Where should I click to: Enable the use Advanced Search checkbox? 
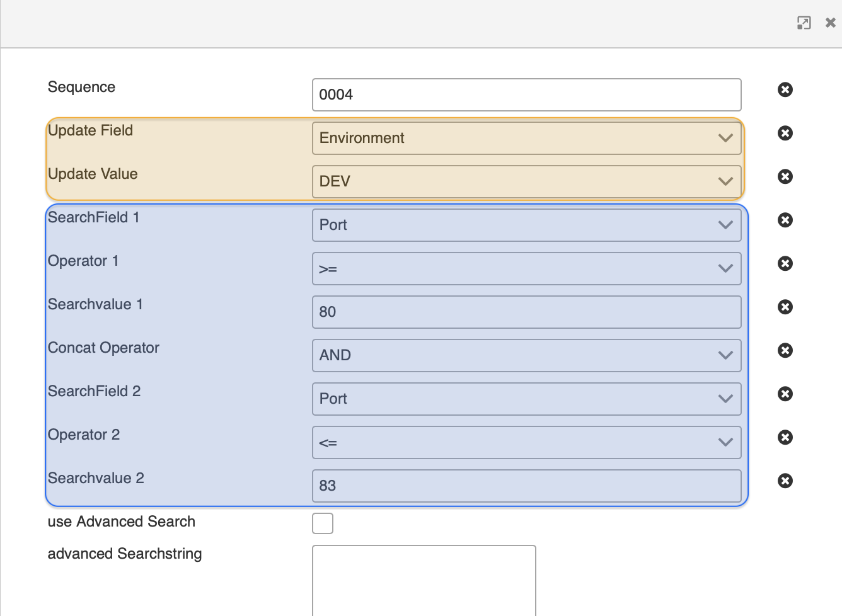323,523
